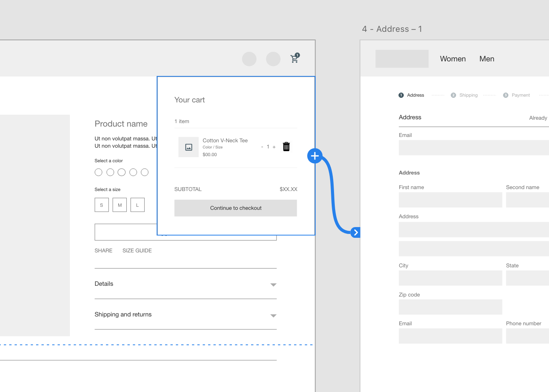Choose size M option
Screen dimensions: 549x392
[x=120, y=205]
